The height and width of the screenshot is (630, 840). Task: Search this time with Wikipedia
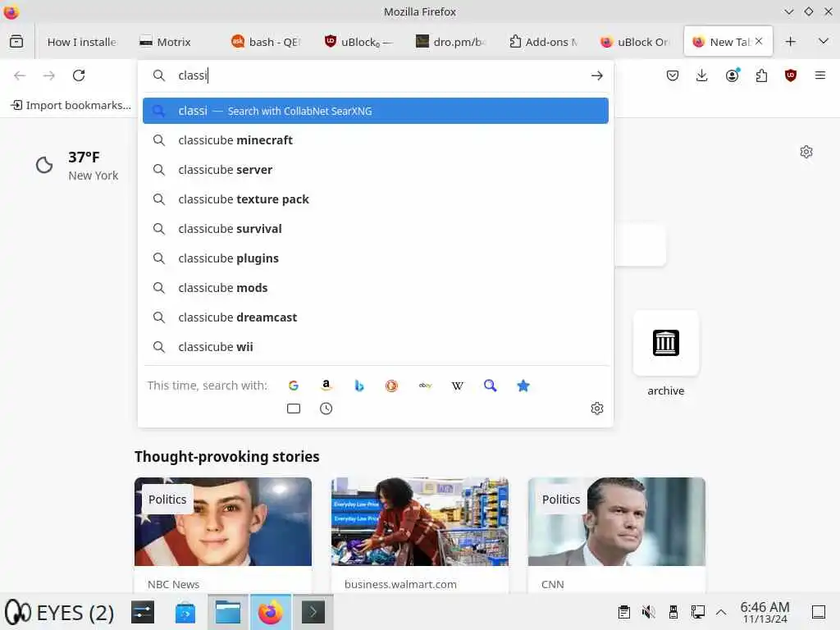(x=458, y=386)
